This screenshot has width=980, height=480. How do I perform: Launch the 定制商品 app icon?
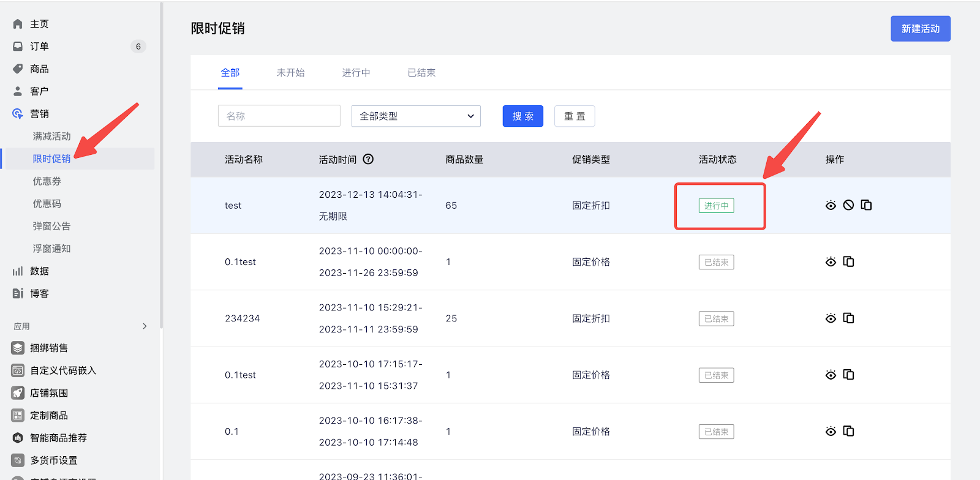[x=18, y=416]
